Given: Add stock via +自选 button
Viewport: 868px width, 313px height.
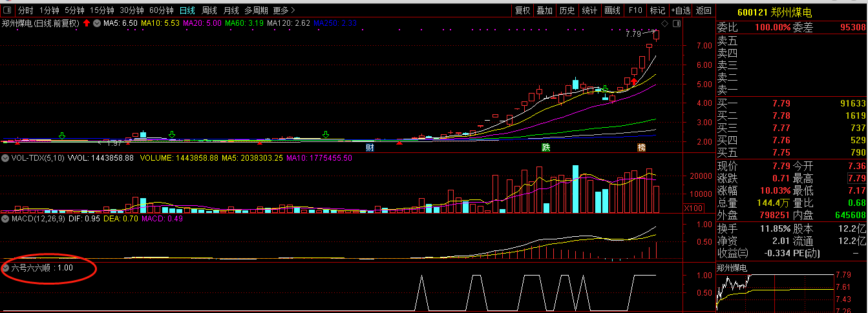Looking at the screenshot, I should (x=680, y=10).
